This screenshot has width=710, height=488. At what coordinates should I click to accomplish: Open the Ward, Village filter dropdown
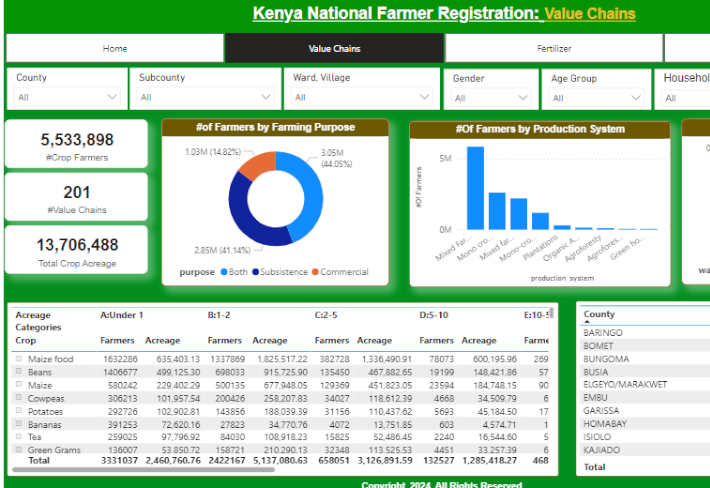[362, 97]
